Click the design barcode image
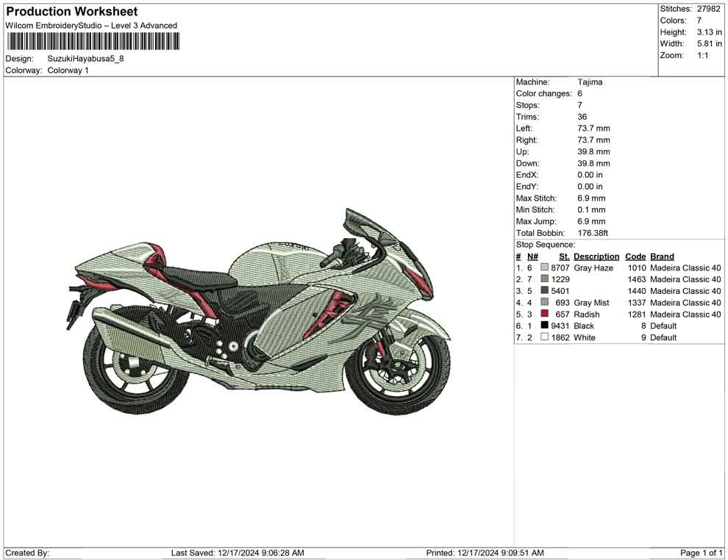The image size is (728, 560). click(x=92, y=43)
